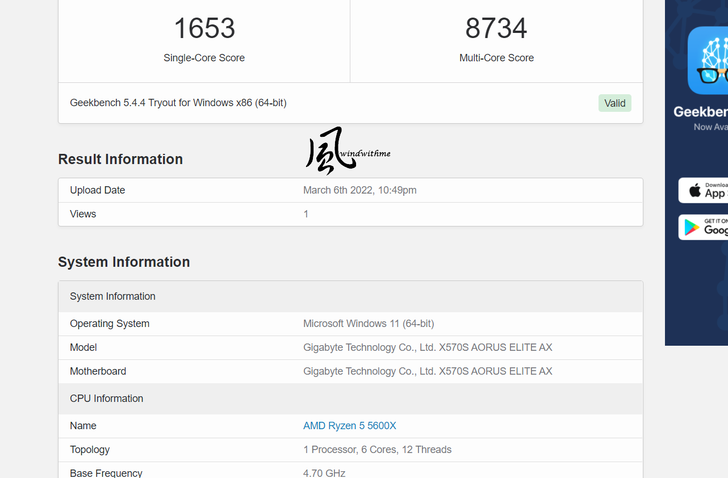Click the Topology row processor details
Viewport: 728px width, 478px height.
click(377, 450)
